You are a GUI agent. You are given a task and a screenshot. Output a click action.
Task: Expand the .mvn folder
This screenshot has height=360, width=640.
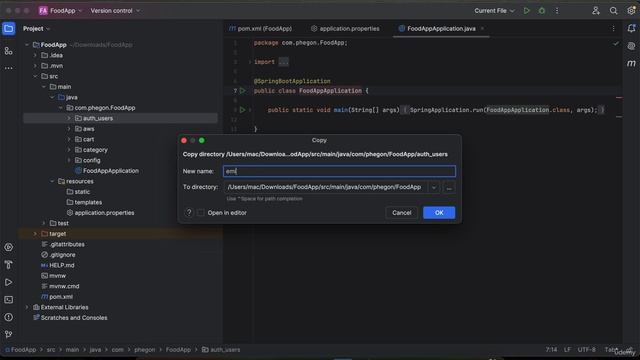36,66
